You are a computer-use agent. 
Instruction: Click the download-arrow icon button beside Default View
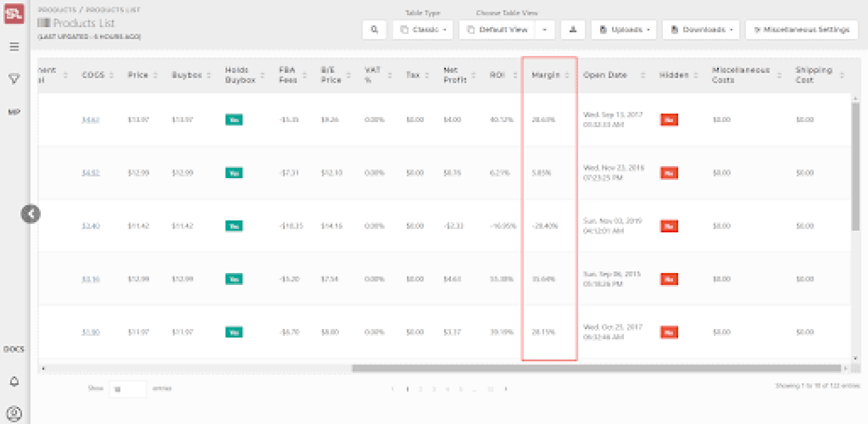click(x=573, y=29)
